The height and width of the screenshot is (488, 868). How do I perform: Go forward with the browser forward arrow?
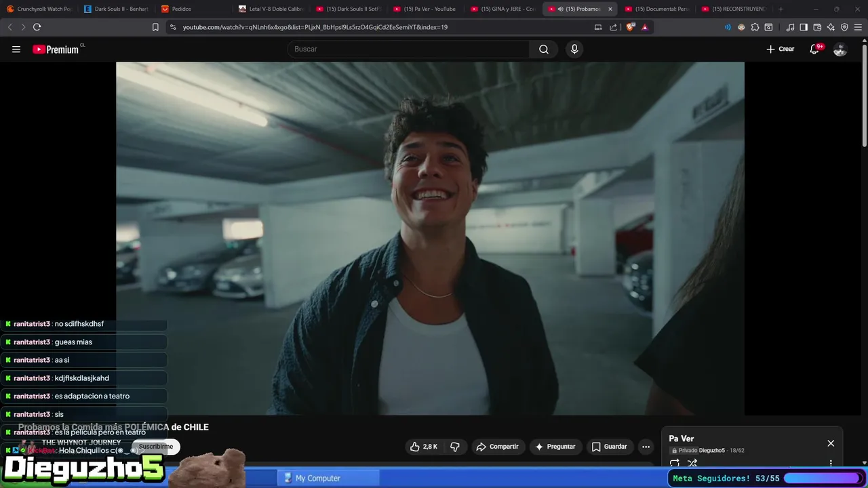pos(23,27)
